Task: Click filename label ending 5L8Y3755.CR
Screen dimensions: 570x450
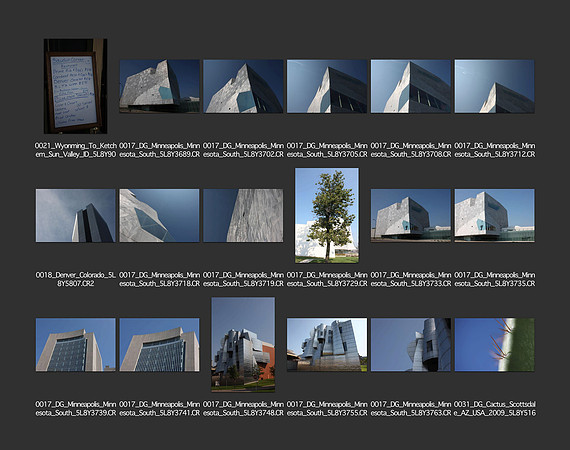Action: 327,408
